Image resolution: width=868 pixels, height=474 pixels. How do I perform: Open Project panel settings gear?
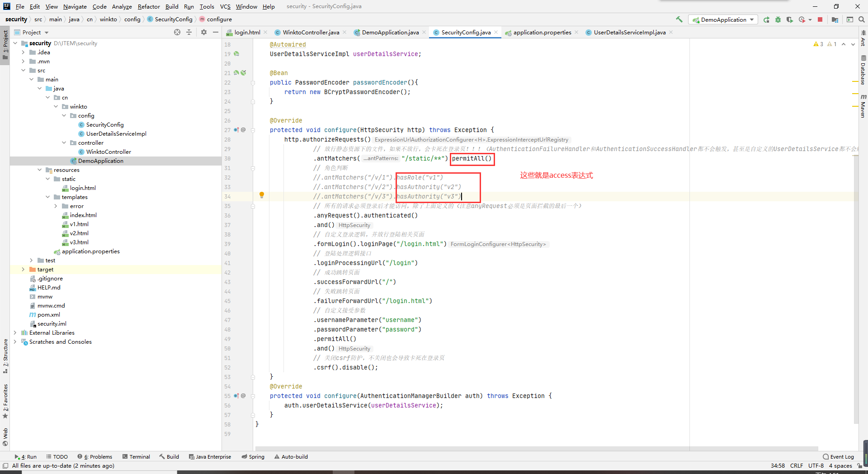coord(204,32)
